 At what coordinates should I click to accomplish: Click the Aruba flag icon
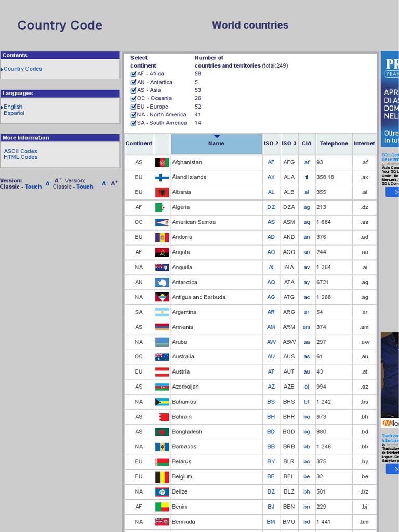click(162, 342)
